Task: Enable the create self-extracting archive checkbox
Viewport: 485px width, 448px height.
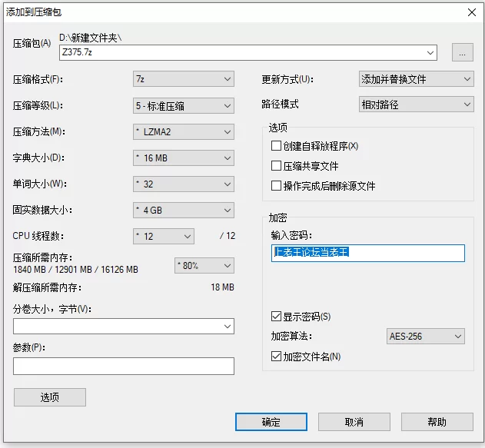Action: click(x=277, y=146)
